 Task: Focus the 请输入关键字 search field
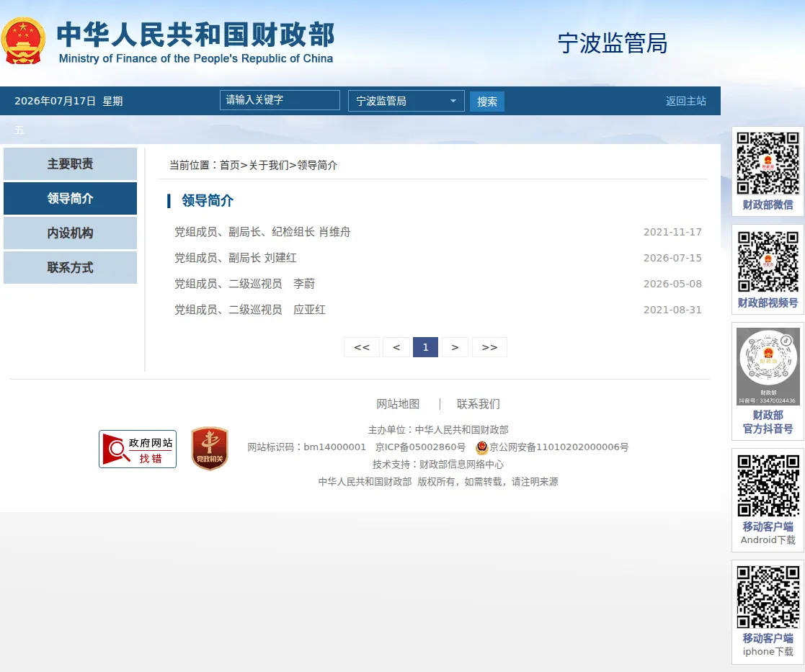pos(280,100)
